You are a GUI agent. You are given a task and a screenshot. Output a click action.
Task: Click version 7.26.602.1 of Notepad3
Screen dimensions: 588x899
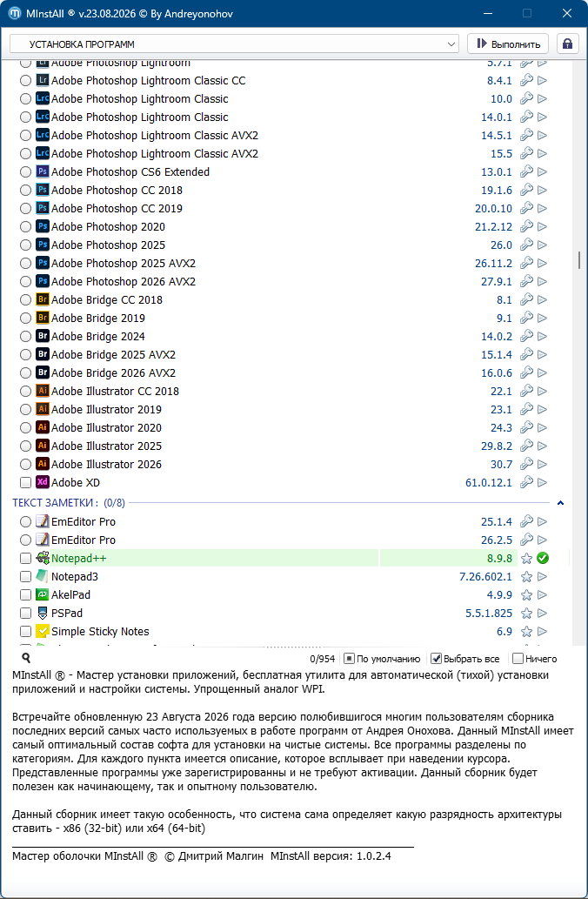coord(486,577)
